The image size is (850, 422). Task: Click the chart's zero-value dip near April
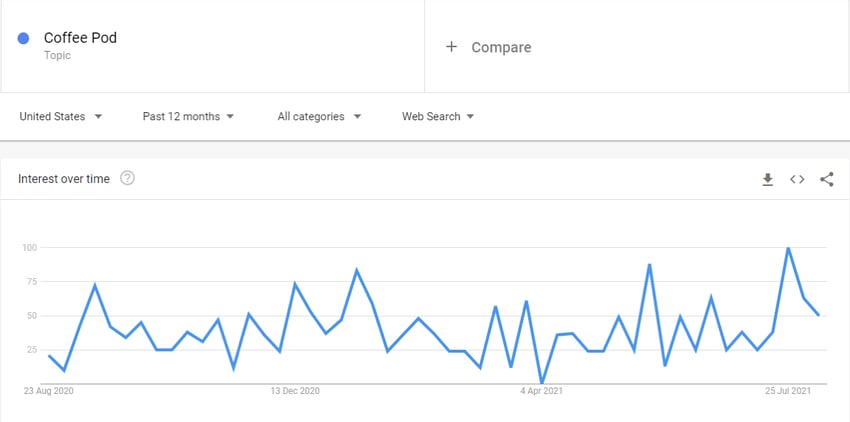pyautogui.click(x=542, y=383)
